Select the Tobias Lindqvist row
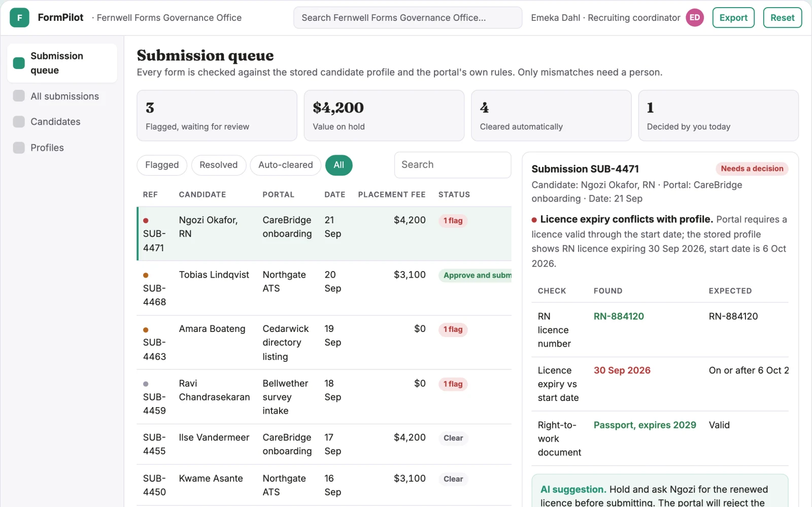Image resolution: width=812 pixels, height=507 pixels. [324, 288]
